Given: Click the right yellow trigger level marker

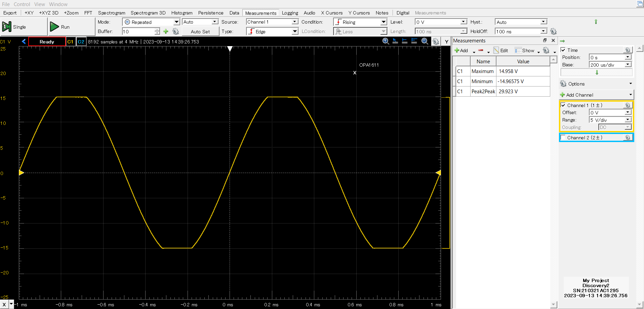Looking at the screenshot, I should pos(438,173).
